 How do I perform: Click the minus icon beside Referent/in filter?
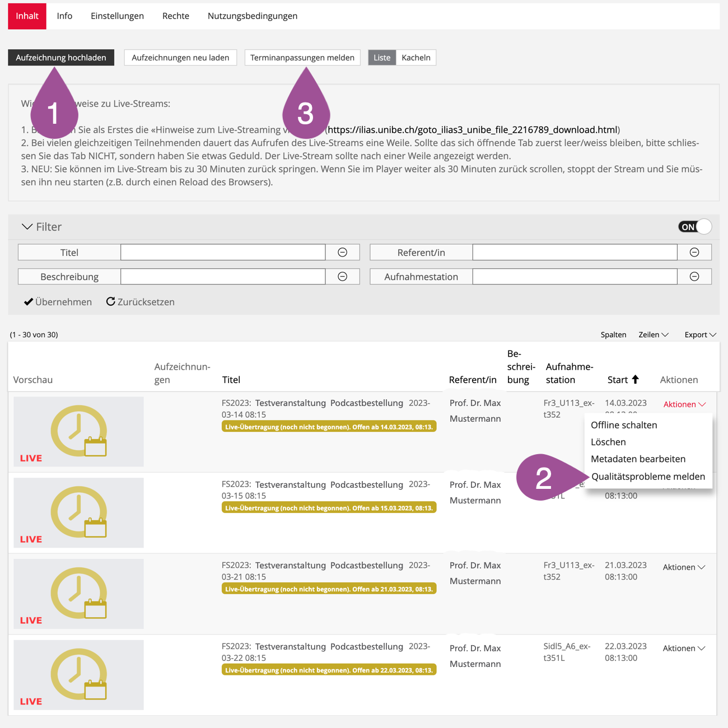point(694,253)
